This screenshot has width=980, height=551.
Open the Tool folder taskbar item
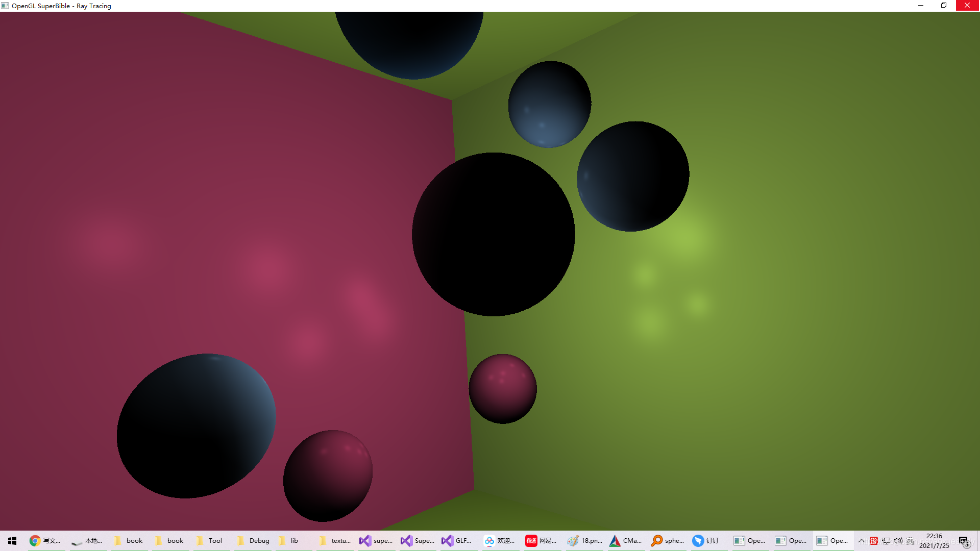coord(209,541)
